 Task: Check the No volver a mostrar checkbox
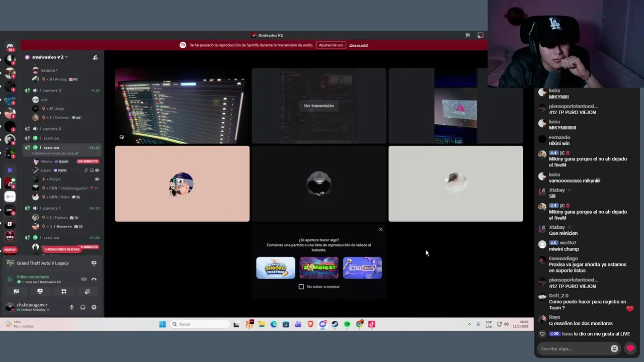tap(301, 287)
